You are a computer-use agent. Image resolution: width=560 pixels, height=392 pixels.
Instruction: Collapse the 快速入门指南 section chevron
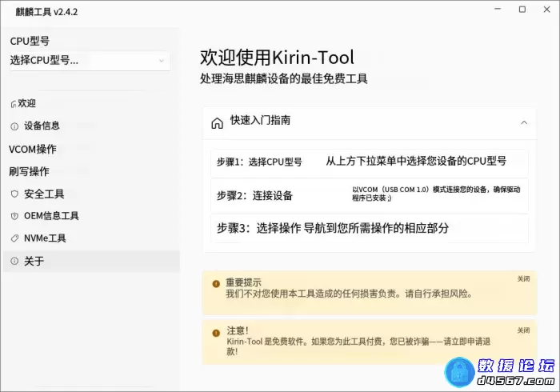point(523,122)
